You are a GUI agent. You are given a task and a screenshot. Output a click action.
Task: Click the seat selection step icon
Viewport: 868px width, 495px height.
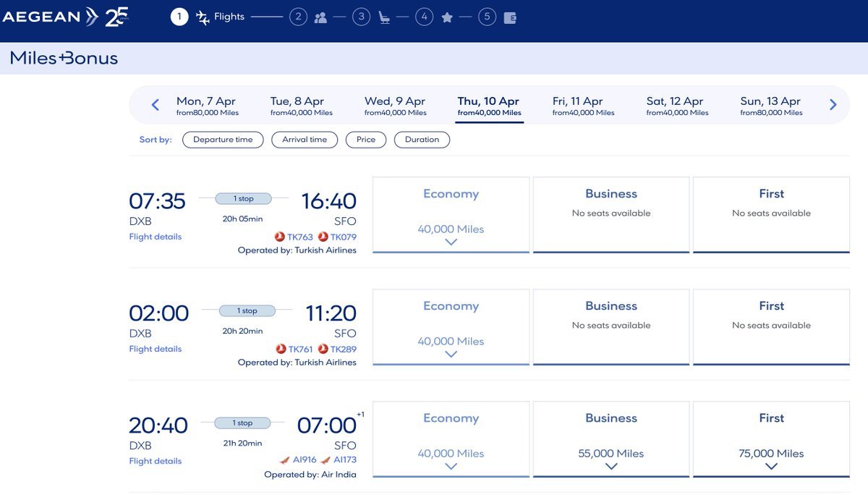point(384,17)
